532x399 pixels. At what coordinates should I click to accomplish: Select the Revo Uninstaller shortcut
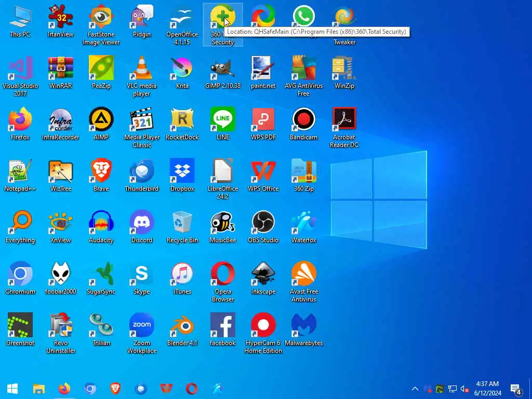coord(60,334)
